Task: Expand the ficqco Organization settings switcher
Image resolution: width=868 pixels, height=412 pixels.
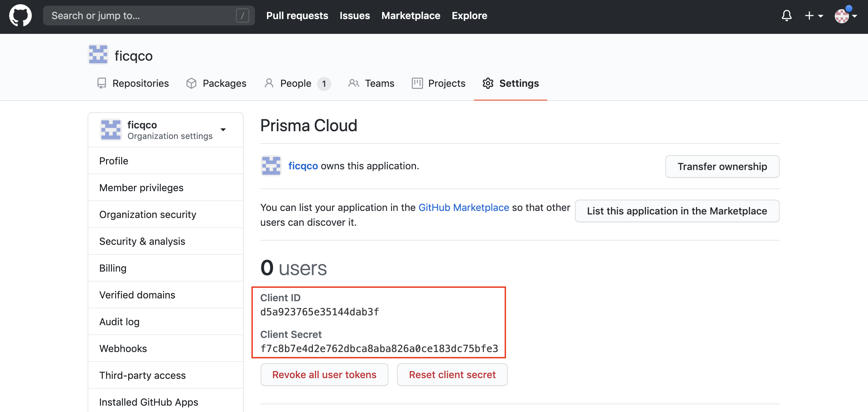Action: tap(166, 130)
